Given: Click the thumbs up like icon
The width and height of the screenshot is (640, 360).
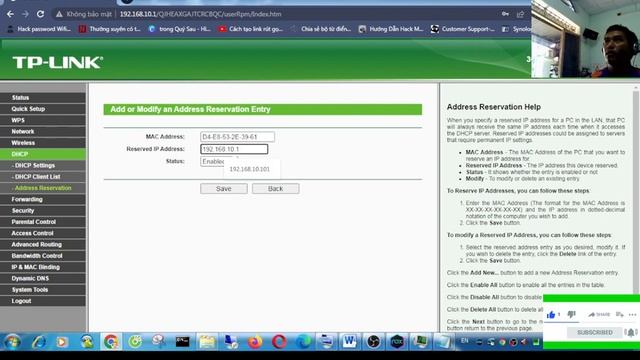Looking at the screenshot, I should coord(551,314).
